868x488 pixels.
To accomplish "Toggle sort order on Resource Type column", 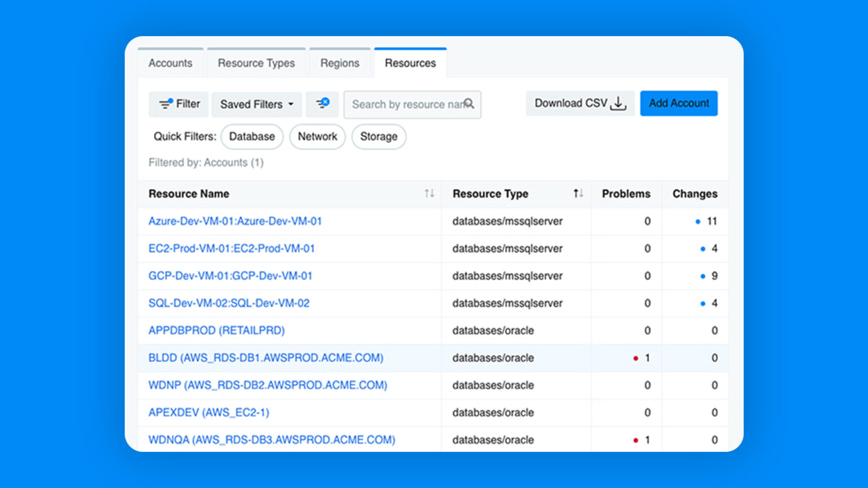I will point(579,194).
